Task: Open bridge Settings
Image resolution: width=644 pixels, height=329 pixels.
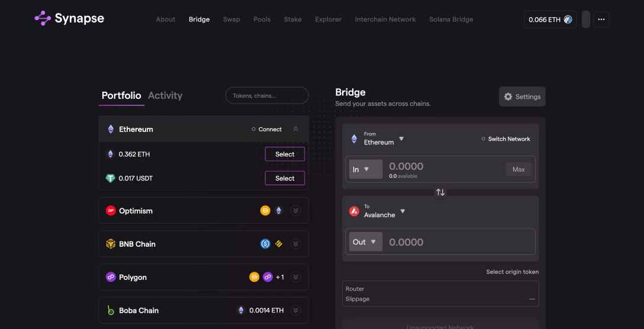Action: pos(522,96)
